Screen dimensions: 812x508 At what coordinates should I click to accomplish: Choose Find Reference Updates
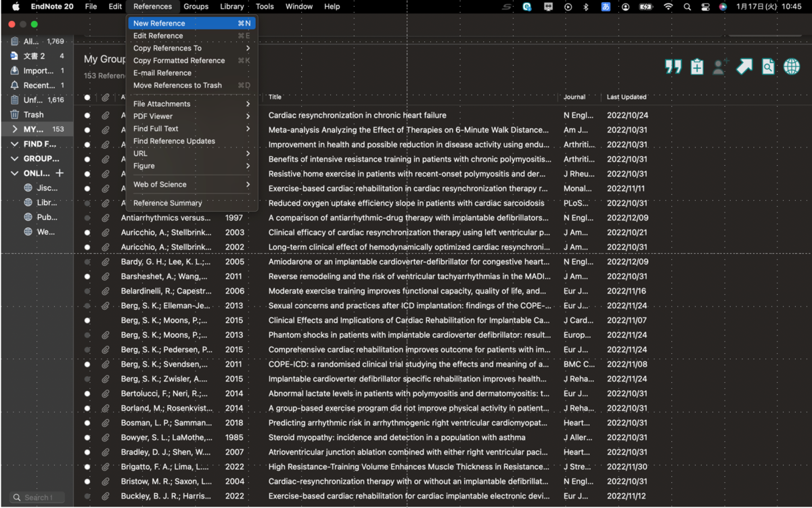192,141
